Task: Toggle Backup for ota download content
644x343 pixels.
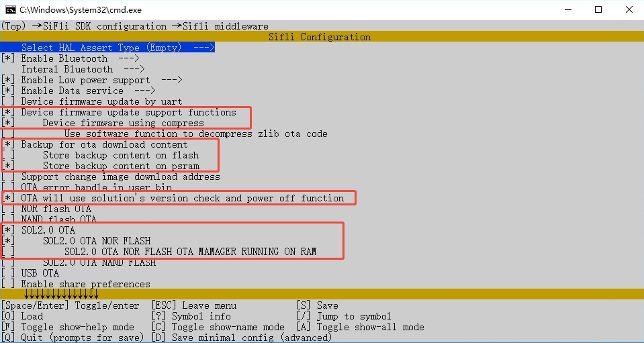Action: point(8,144)
